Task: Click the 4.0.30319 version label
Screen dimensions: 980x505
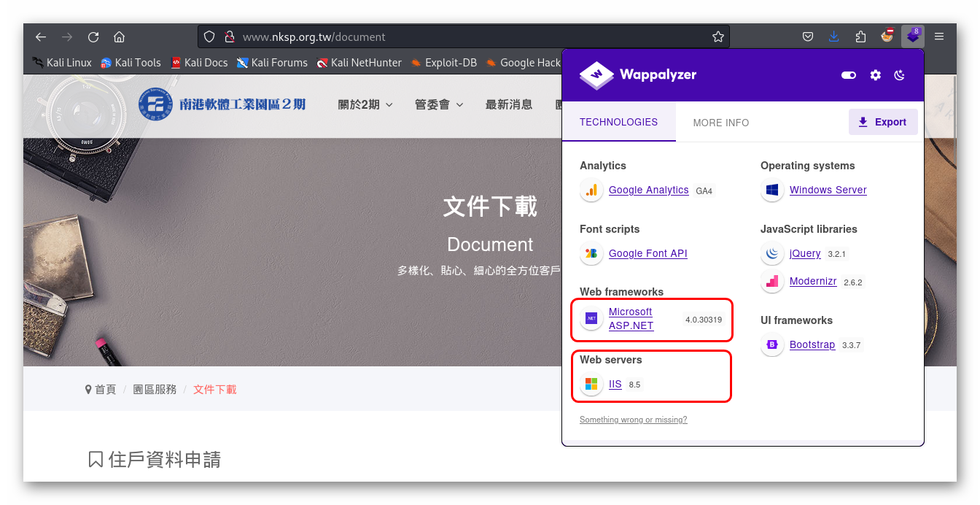Action: 704,320
